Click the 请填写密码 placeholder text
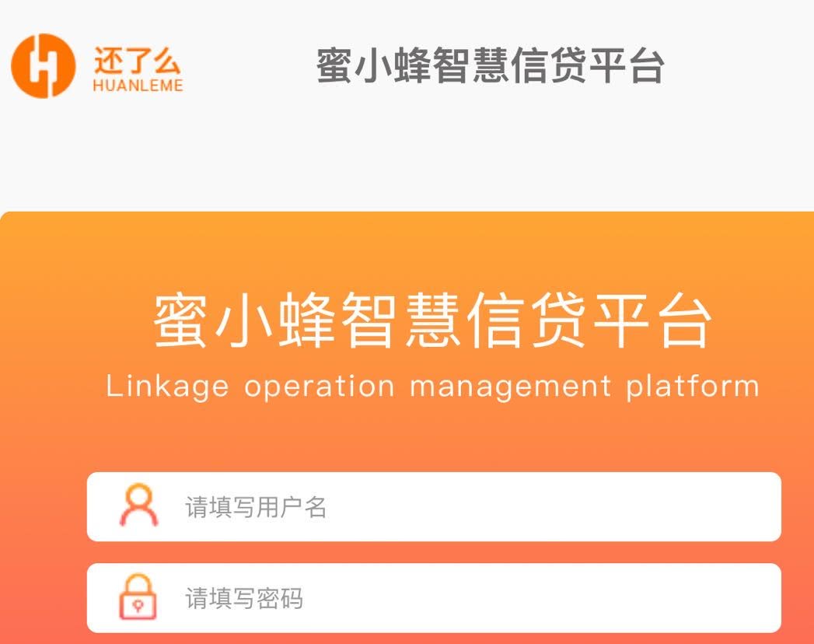The height and width of the screenshot is (644, 814). (244, 598)
